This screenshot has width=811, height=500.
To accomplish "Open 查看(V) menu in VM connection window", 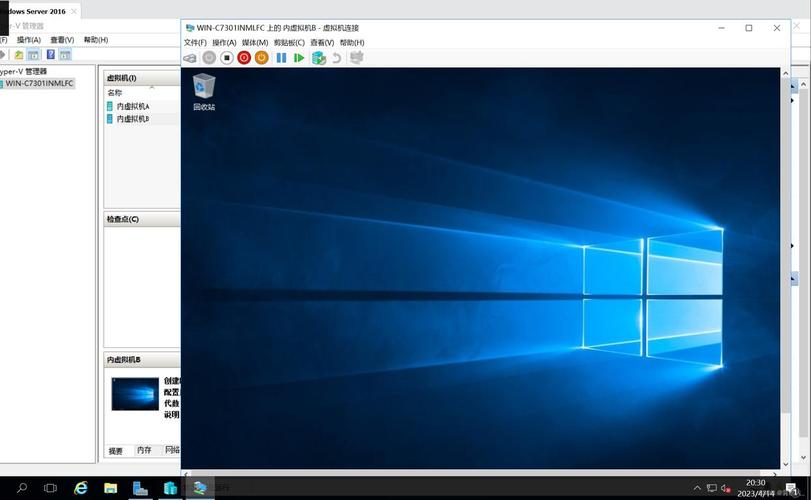I will 322,42.
